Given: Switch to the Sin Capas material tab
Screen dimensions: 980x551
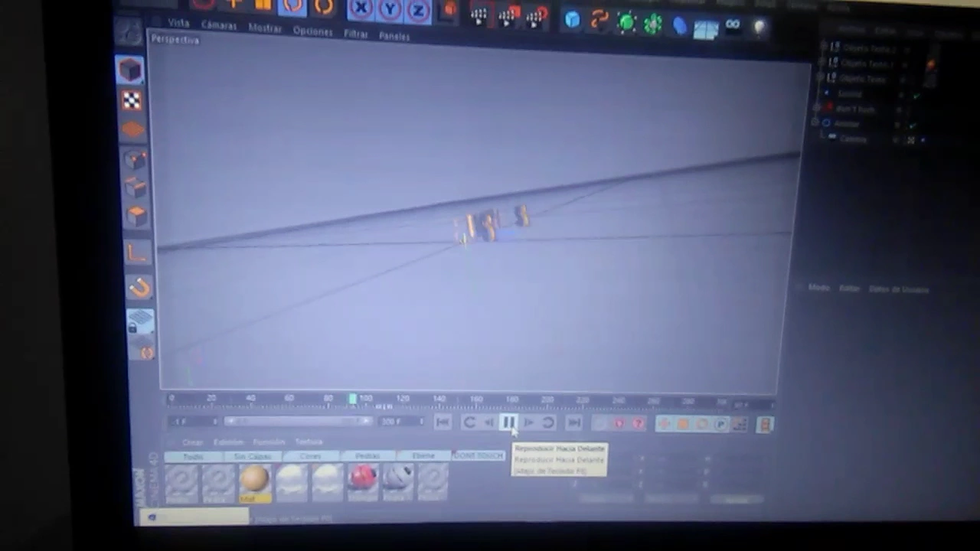Looking at the screenshot, I should tap(252, 456).
